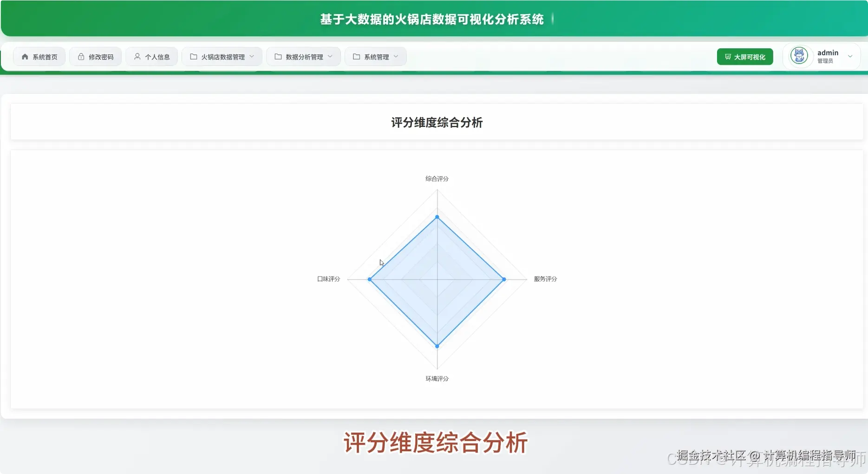Click the folder icon on 数据分析管理

click(x=278, y=56)
